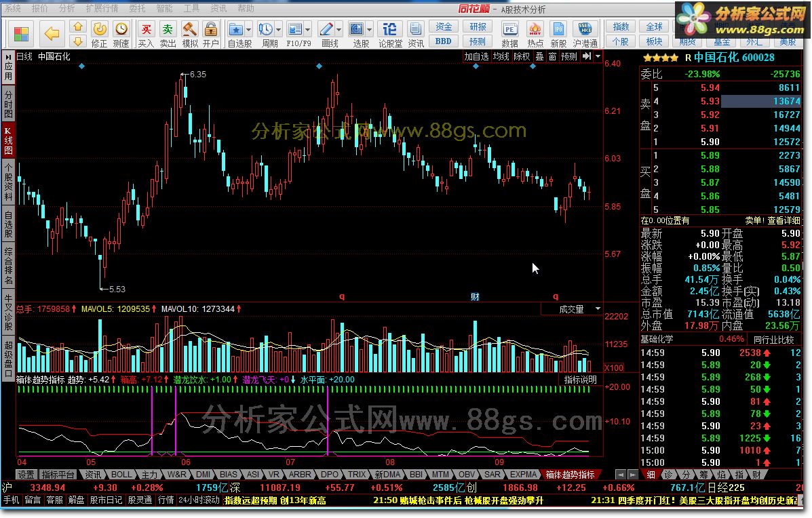
Task: Open the 系统 menu
Action: point(13,8)
